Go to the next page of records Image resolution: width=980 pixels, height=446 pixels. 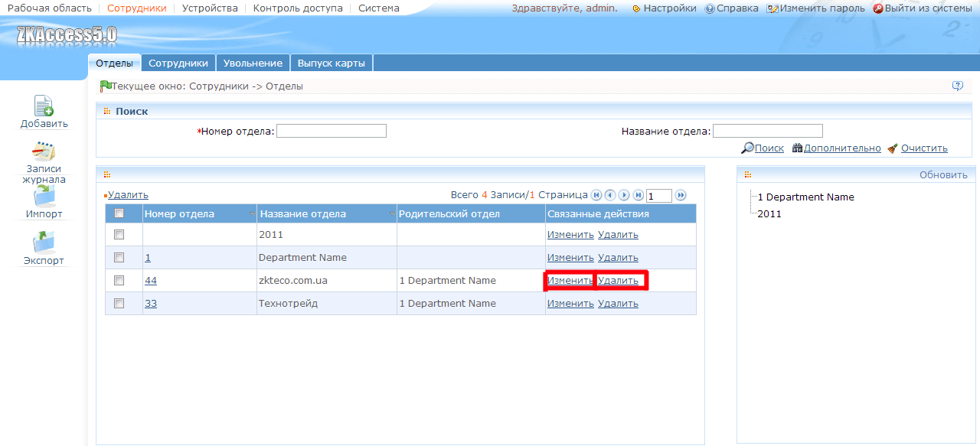point(624,195)
